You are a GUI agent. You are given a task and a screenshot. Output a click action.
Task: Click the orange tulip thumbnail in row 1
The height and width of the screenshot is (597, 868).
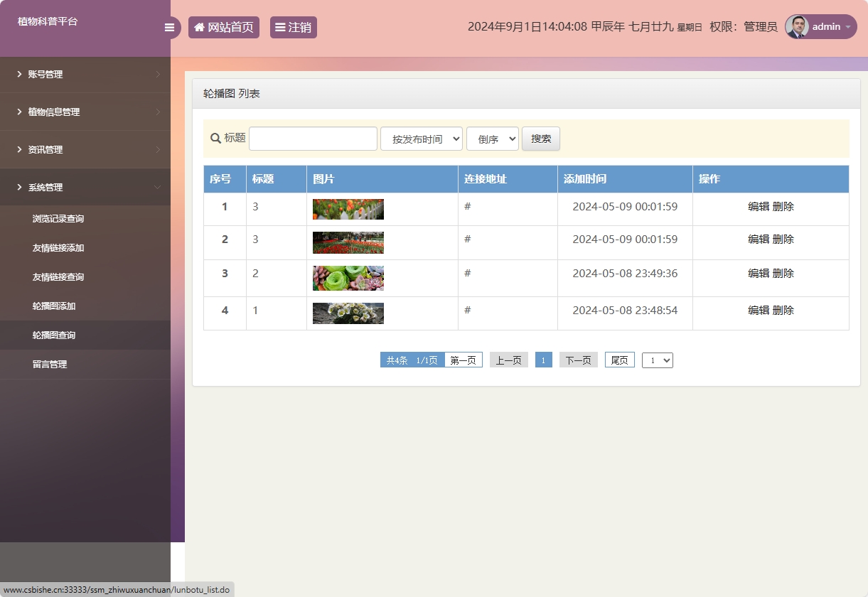(348, 209)
